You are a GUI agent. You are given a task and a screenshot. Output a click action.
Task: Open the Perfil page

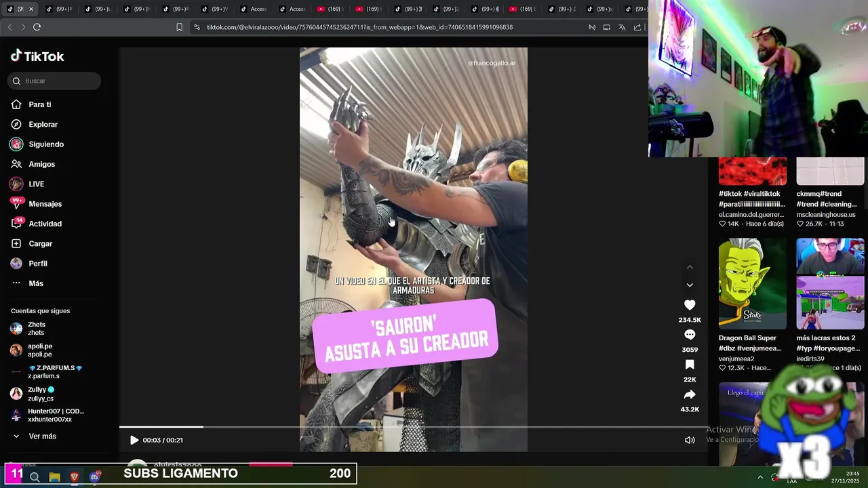[x=38, y=264]
